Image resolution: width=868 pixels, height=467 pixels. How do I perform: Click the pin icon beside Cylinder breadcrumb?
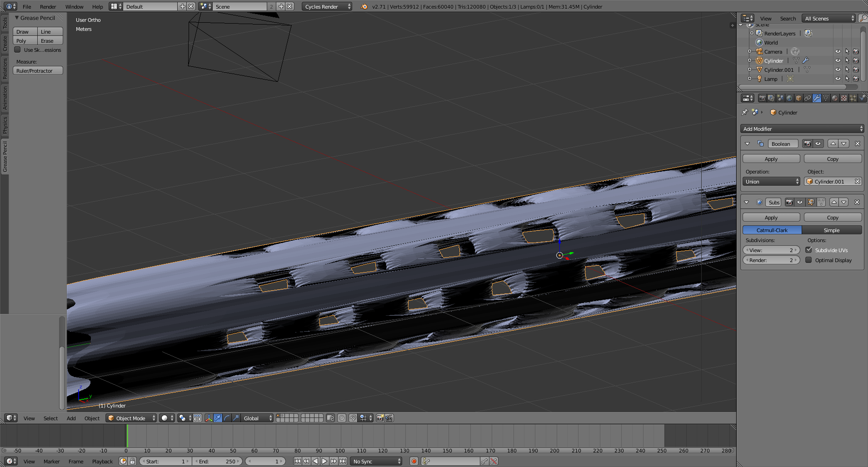744,112
